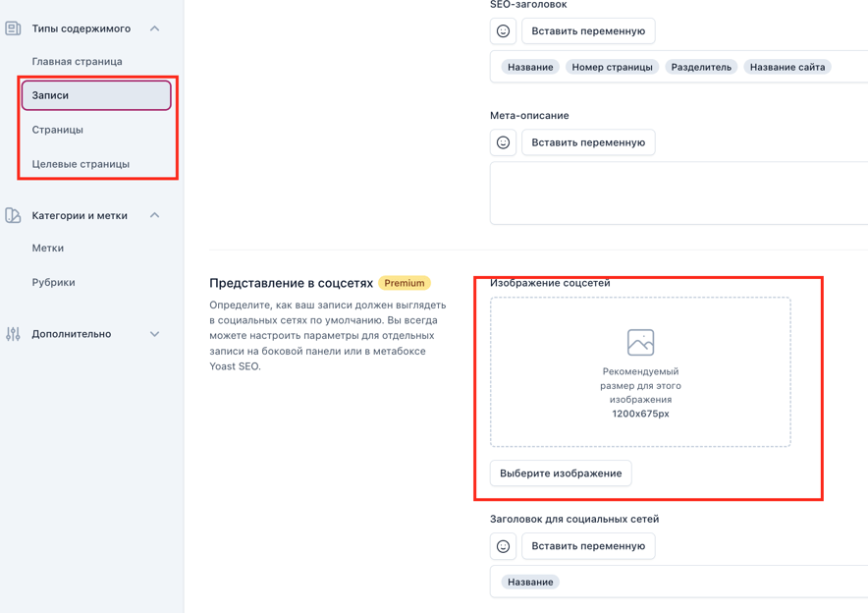868x613 pixels.
Task: Click the Дополнительно heading text
Action: [x=72, y=334]
